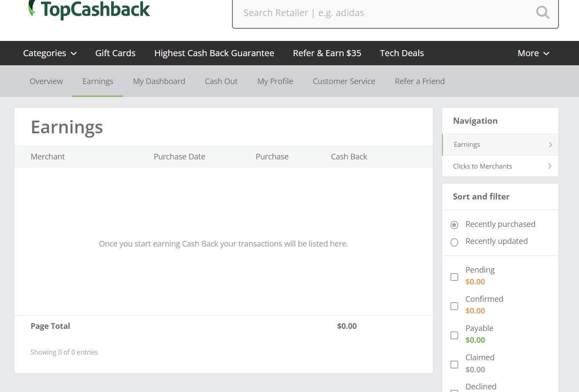Switch to the Overview tab
The width and height of the screenshot is (579, 392).
coord(46,81)
